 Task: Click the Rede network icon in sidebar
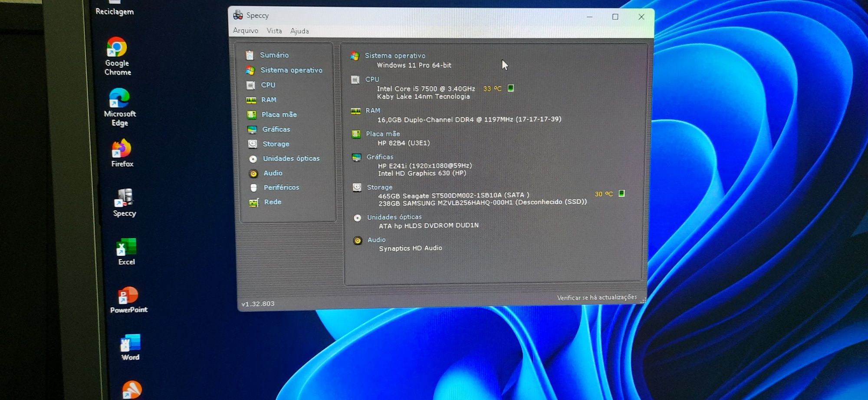(x=254, y=203)
